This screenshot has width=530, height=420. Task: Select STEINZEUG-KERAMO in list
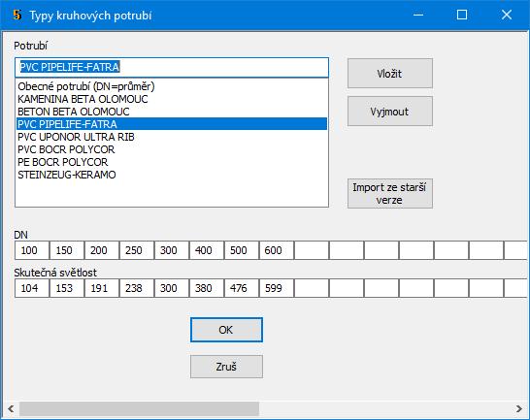172,175
